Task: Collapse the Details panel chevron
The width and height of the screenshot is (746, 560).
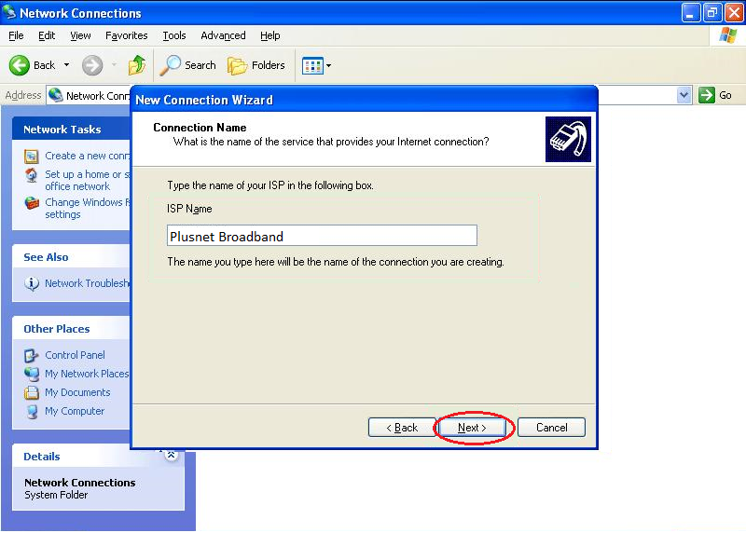Action: click(171, 456)
